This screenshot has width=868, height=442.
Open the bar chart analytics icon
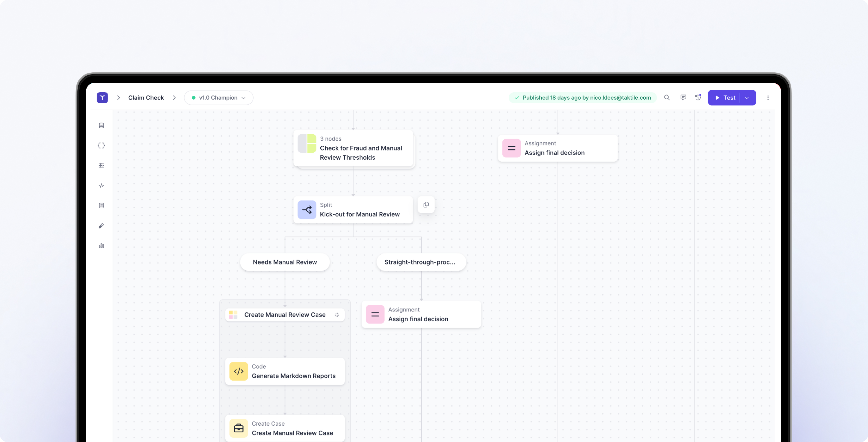pos(101,246)
